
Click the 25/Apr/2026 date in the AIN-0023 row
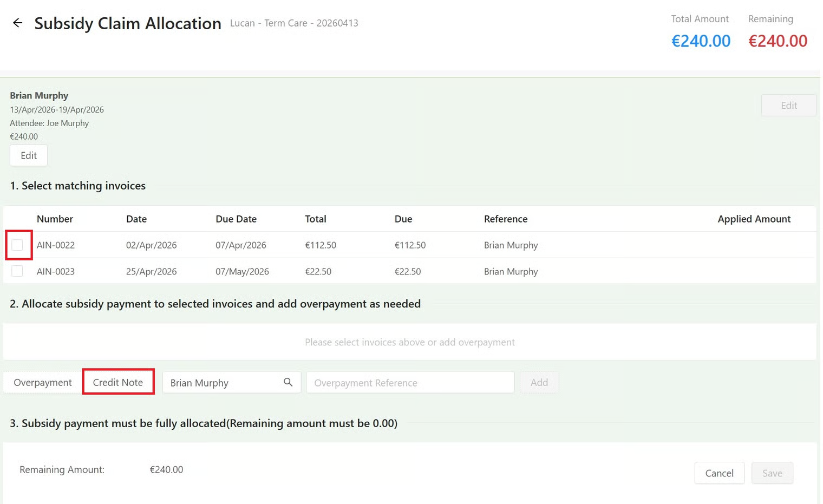(151, 271)
